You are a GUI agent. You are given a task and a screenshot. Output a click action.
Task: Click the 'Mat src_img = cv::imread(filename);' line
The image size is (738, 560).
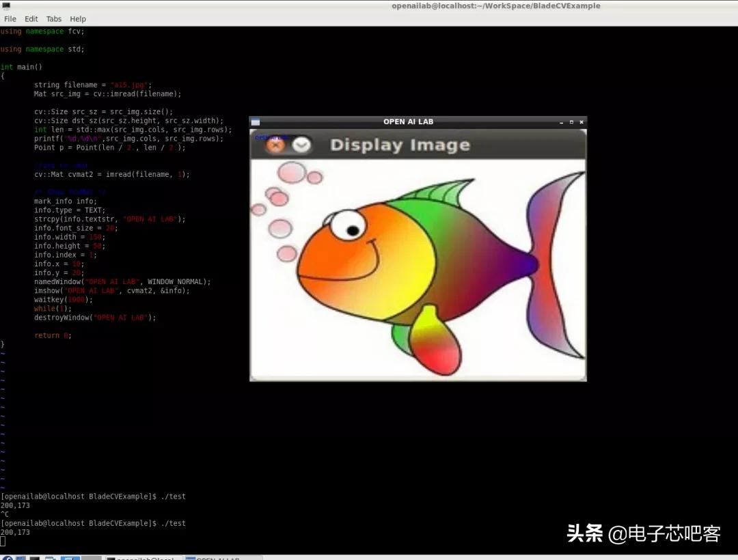click(x=107, y=94)
